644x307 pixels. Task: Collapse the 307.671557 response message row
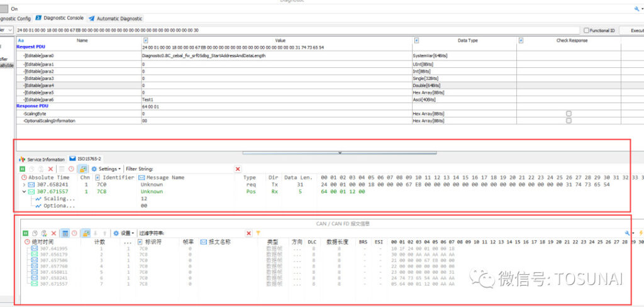click(24, 192)
